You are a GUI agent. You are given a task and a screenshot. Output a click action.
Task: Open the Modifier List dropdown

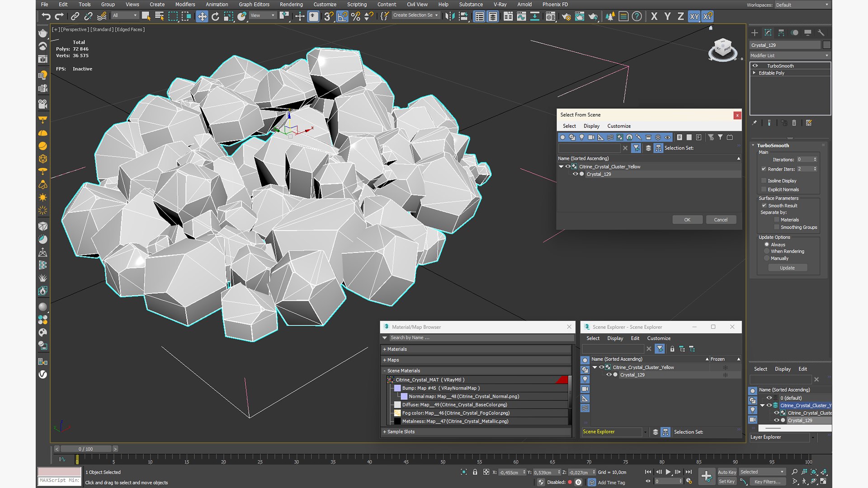(x=790, y=56)
